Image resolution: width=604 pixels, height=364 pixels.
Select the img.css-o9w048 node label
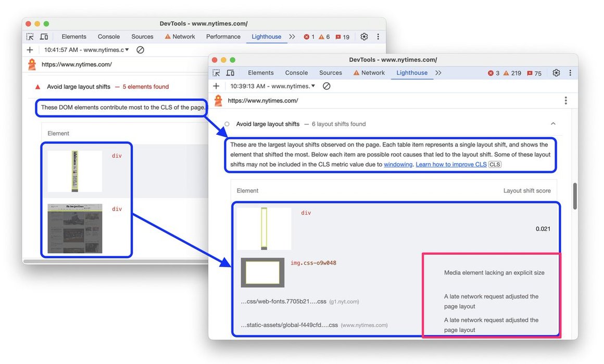(313, 263)
